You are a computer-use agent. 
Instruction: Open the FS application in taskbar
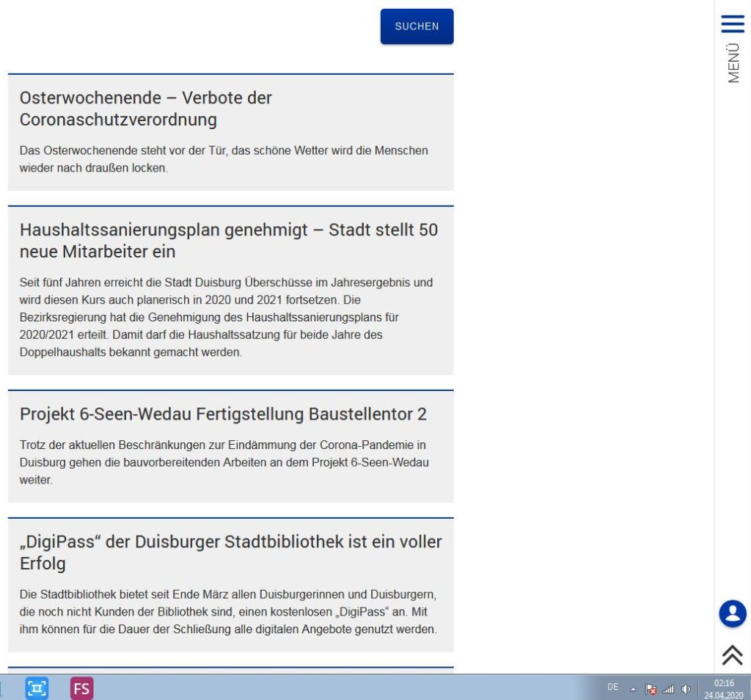click(x=82, y=688)
